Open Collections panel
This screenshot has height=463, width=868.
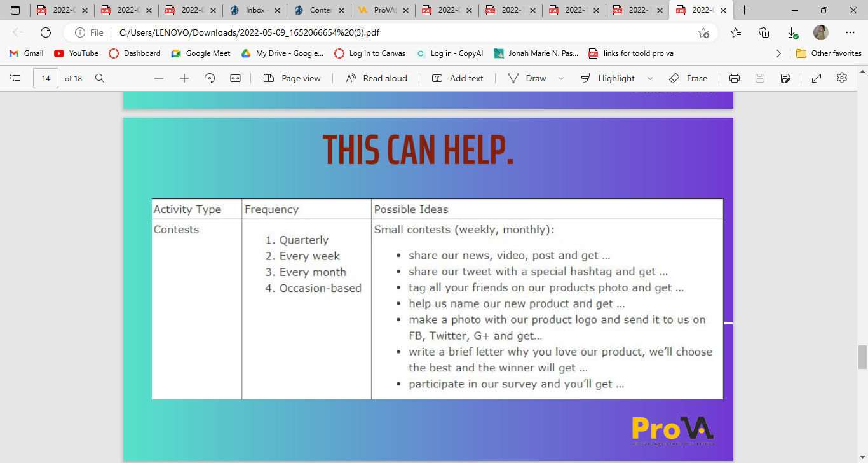click(x=764, y=32)
